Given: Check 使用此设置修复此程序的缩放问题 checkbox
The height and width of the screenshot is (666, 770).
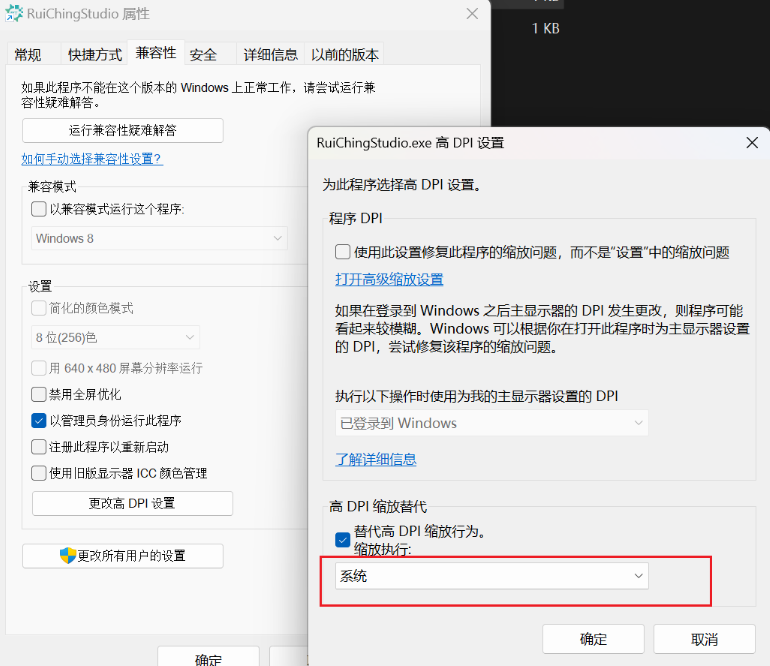Looking at the screenshot, I should click(342, 252).
